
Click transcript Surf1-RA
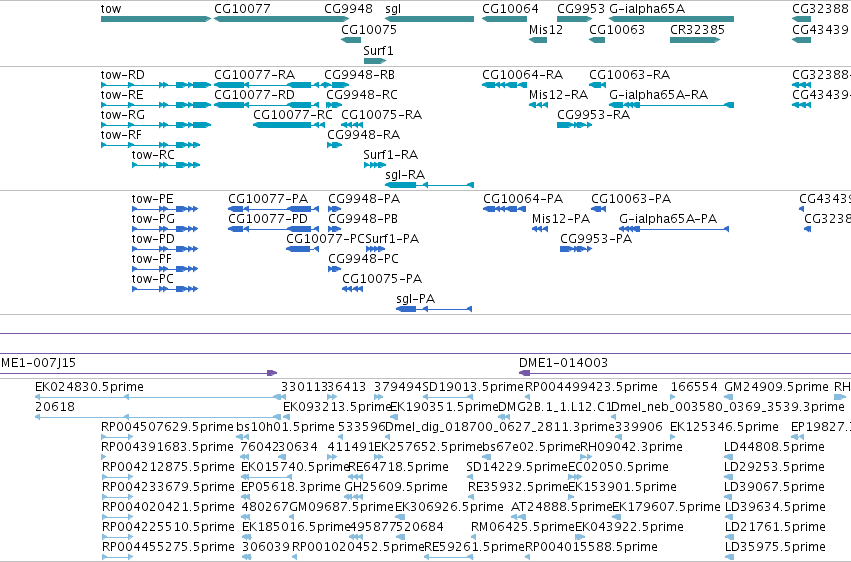(x=374, y=165)
